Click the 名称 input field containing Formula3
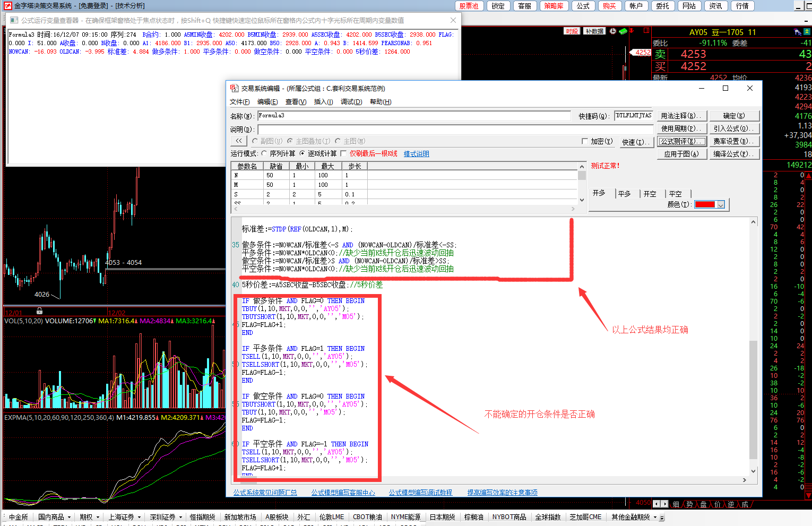Image resolution: width=812 pixels, height=526 pixels. (x=414, y=116)
